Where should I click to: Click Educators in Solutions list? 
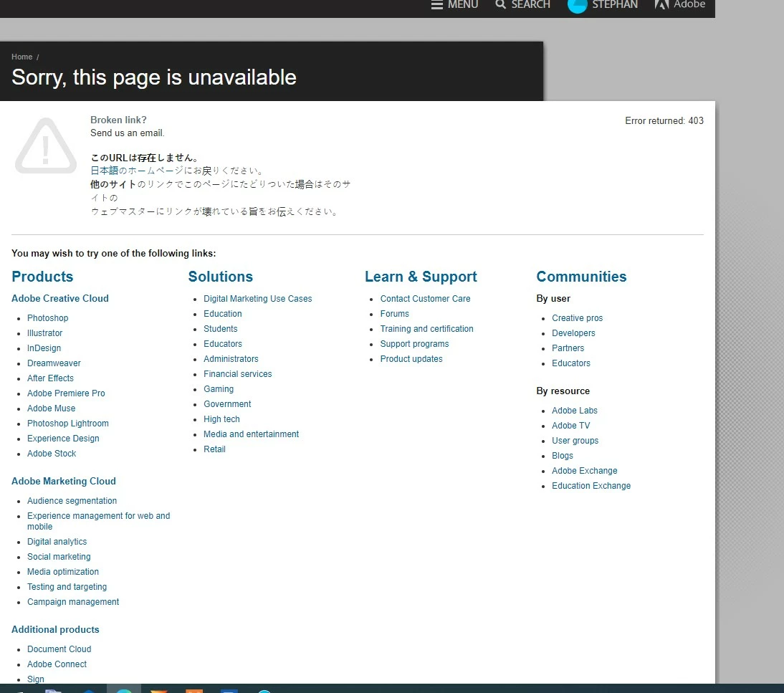(x=222, y=343)
